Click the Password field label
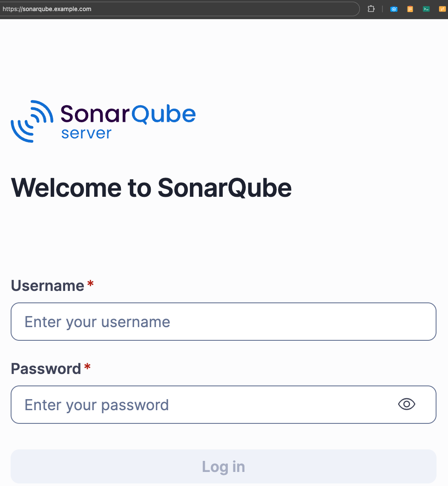This screenshot has height=486, width=448. click(x=46, y=368)
